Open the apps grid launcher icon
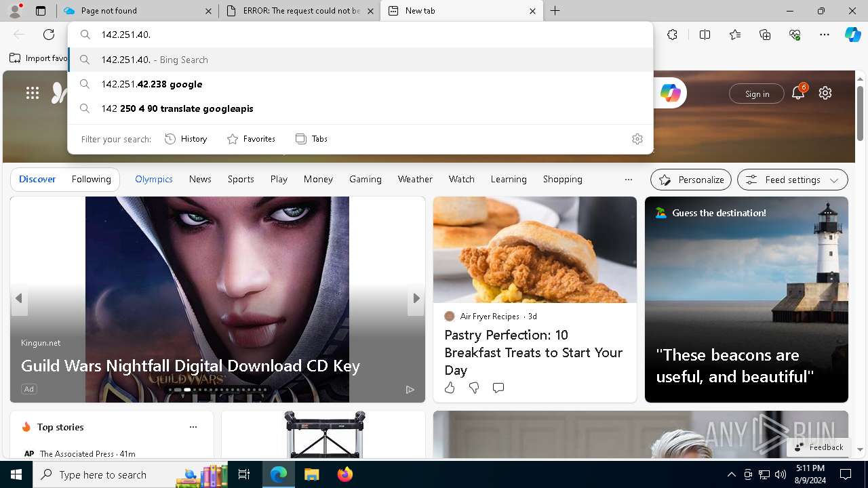Screen dimensions: 868x488 click(x=33, y=93)
